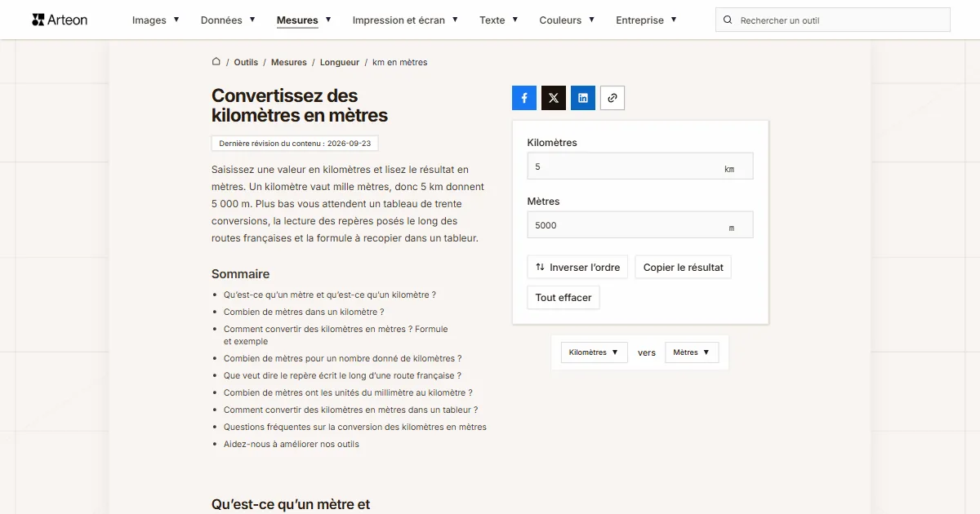
Task: Click Copier le résultat button
Action: point(684,267)
